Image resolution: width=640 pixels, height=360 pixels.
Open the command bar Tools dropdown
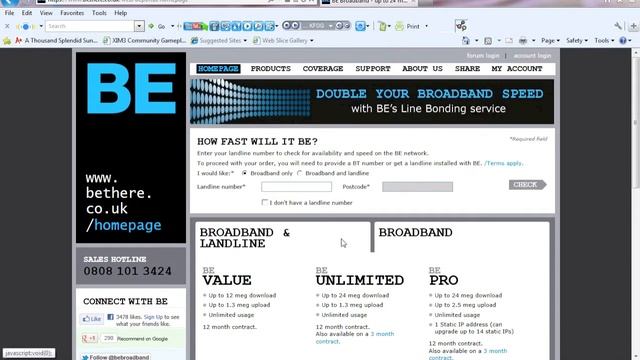[x=604, y=40]
